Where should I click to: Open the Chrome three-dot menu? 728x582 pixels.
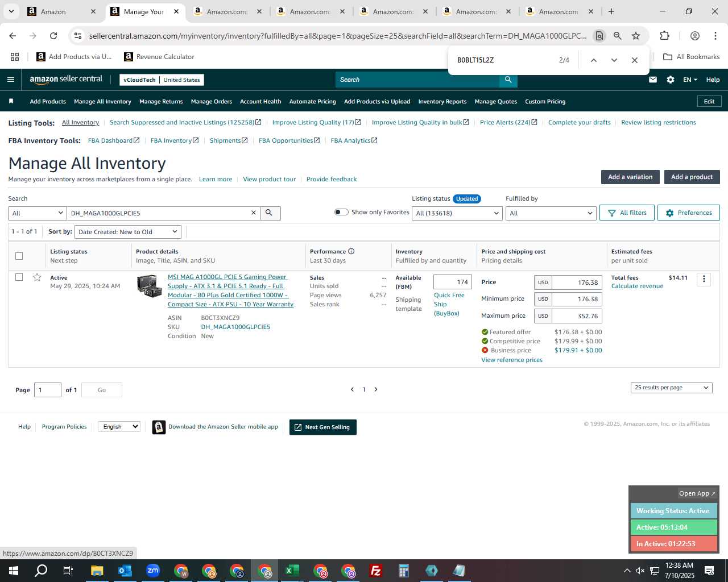tap(715, 36)
